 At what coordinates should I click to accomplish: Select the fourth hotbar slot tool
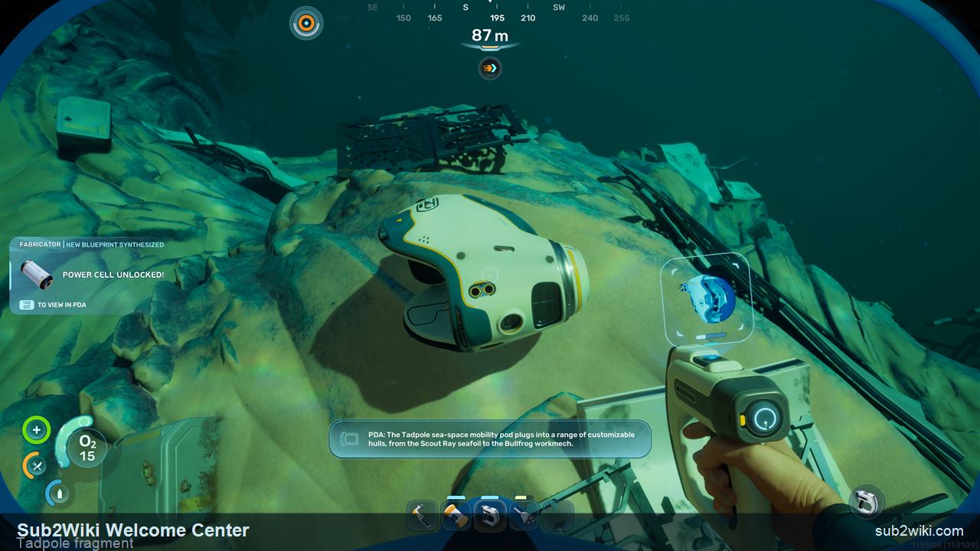525,516
